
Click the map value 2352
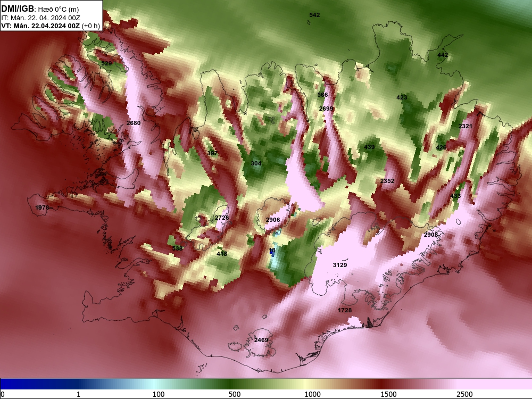coord(387,181)
